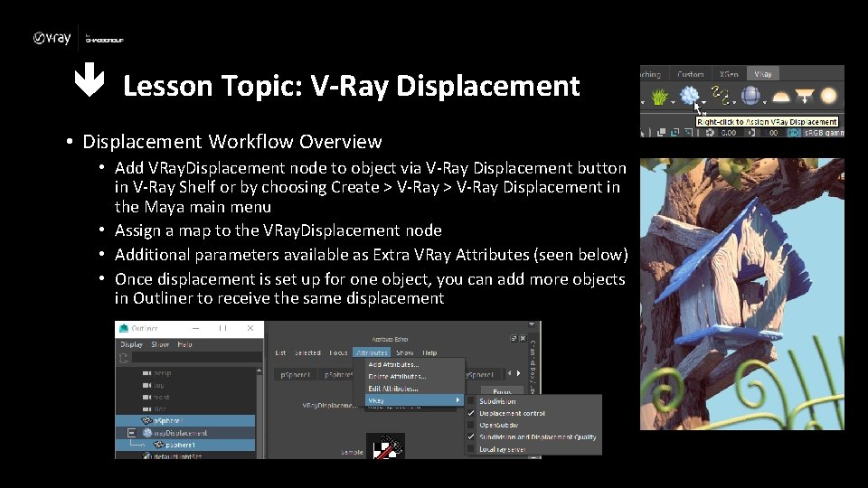The image size is (868, 488).
Task: Click the exposure icon in the panel toolbar
Action: pyautogui.click(x=710, y=133)
